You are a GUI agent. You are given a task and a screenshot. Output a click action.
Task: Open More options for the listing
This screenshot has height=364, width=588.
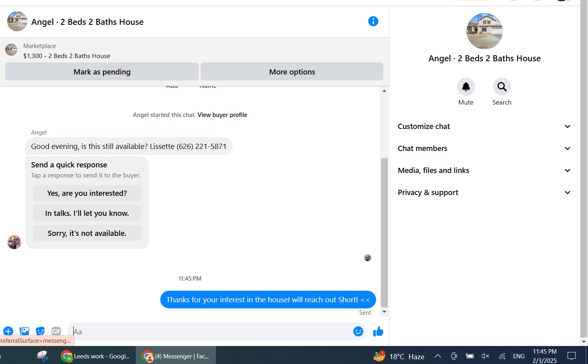click(x=292, y=72)
